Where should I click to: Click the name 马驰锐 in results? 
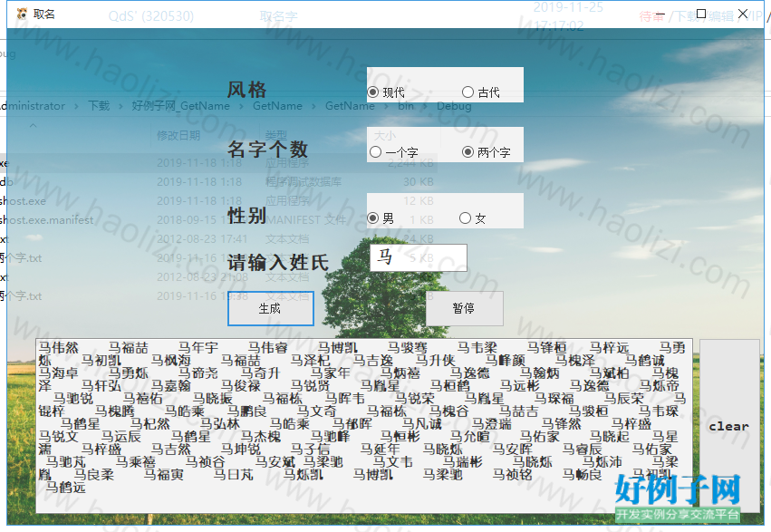pyautogui.click(x=73, y=399)
